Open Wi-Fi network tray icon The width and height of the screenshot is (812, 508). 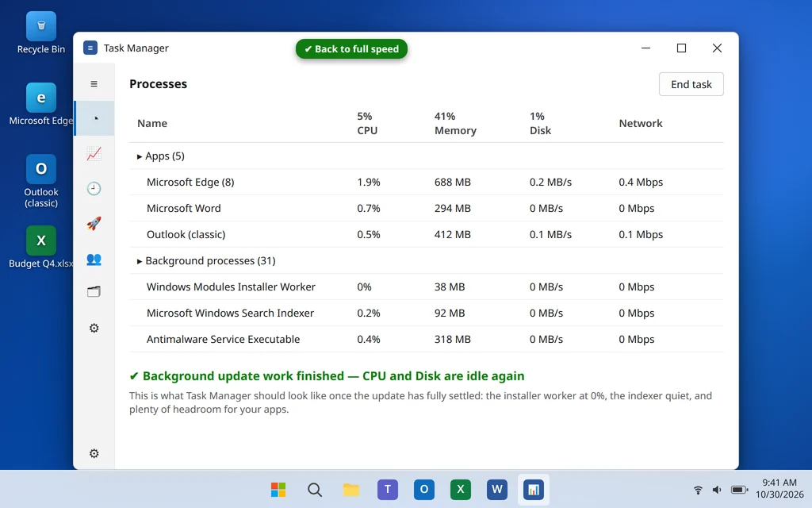[x=698, y=489]
